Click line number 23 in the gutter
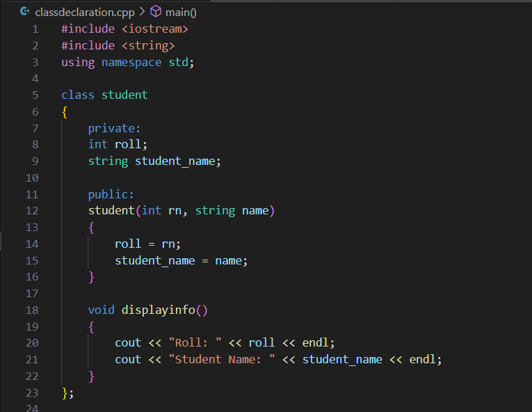This screenshot has width=532, height=412. click(32, 393)
